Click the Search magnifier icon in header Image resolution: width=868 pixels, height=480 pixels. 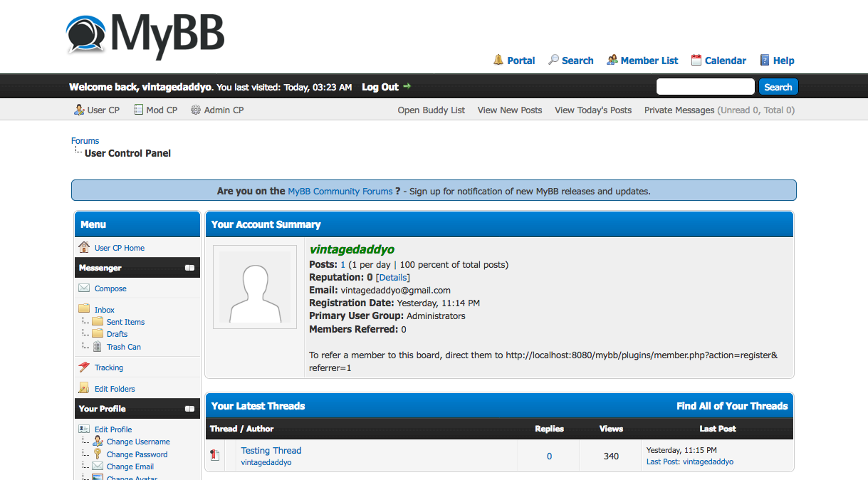click(553, 61)
